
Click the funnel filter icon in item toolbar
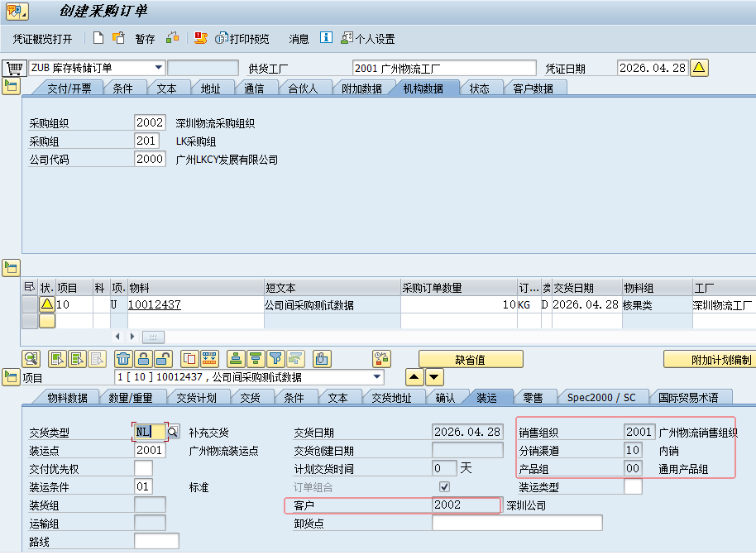[275, 359]
